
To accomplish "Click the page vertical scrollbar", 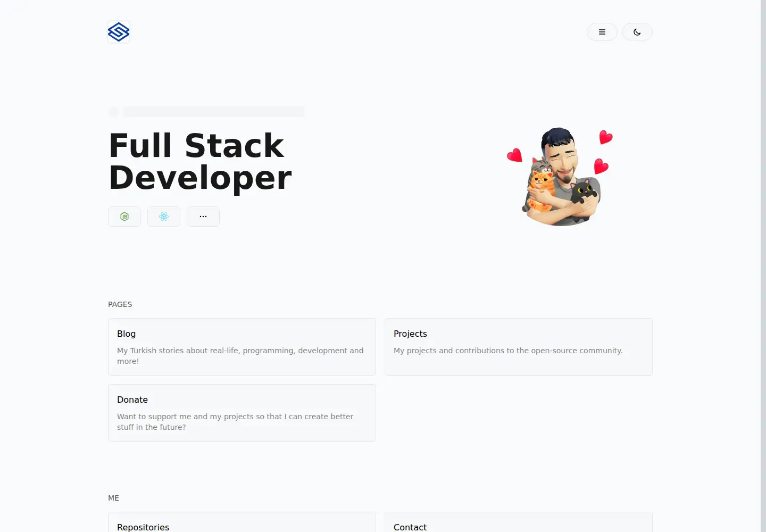I will (x=763, y=266).
